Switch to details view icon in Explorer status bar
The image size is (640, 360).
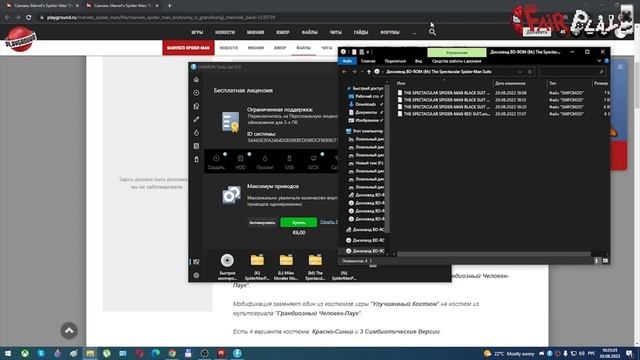(597, 260)
